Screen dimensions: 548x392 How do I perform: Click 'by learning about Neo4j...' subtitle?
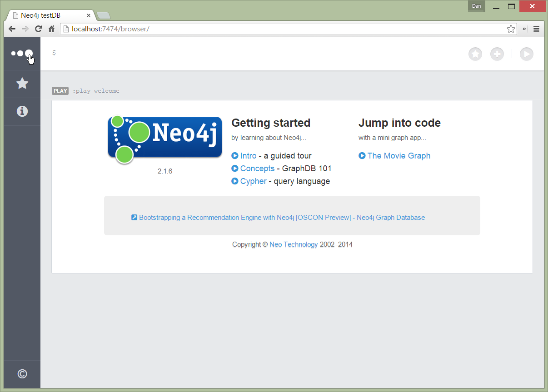[x=269, y=138]
